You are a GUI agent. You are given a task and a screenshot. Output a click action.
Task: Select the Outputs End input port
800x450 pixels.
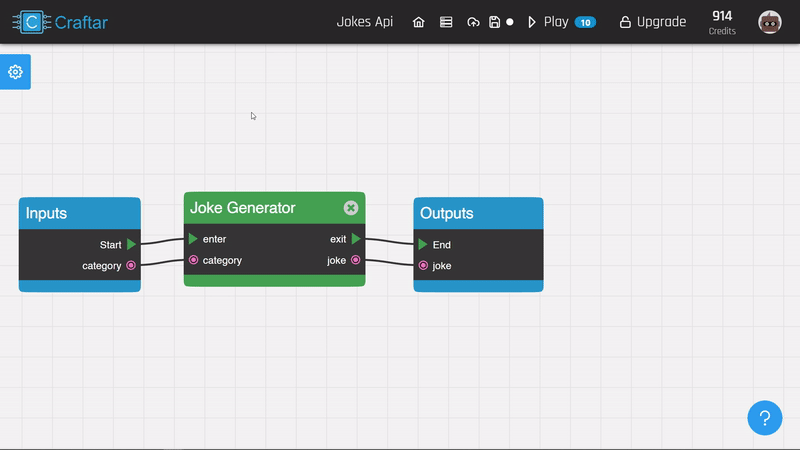click(x=423, y=244)
